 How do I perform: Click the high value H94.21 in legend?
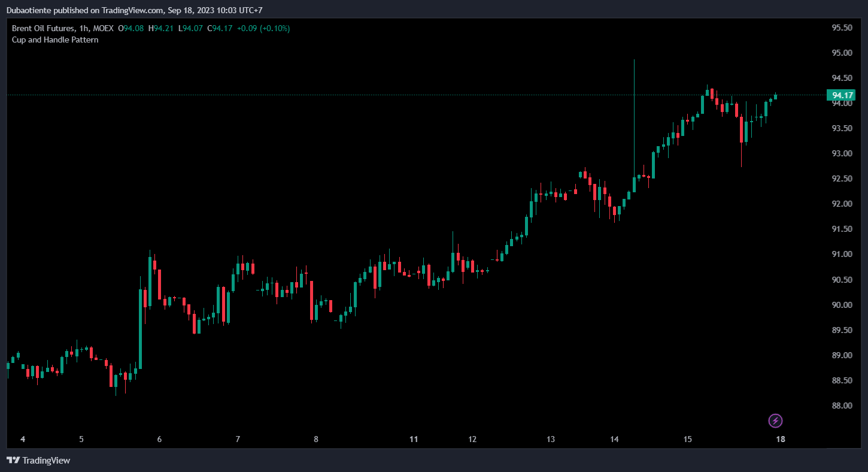tap(162, 28)
